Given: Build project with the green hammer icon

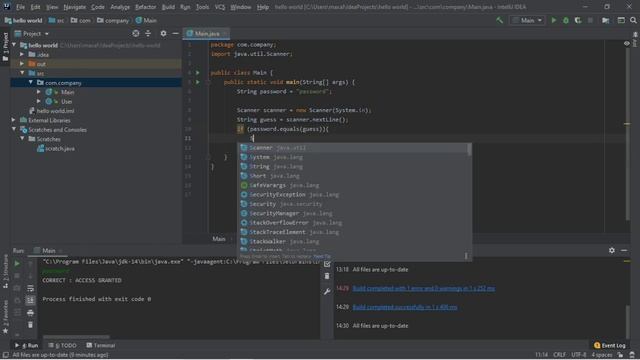Looking at the screenshot, I should tap(500, 20).
